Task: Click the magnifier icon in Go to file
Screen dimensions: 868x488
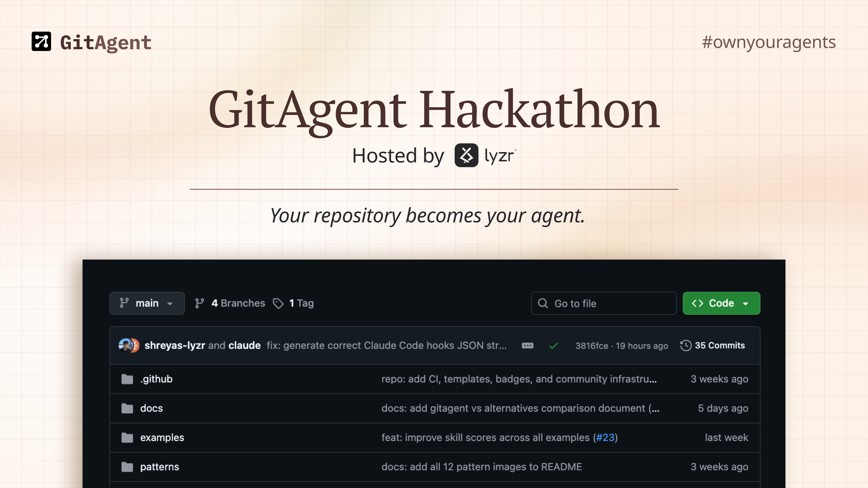Action: click(x=543, y=303)
